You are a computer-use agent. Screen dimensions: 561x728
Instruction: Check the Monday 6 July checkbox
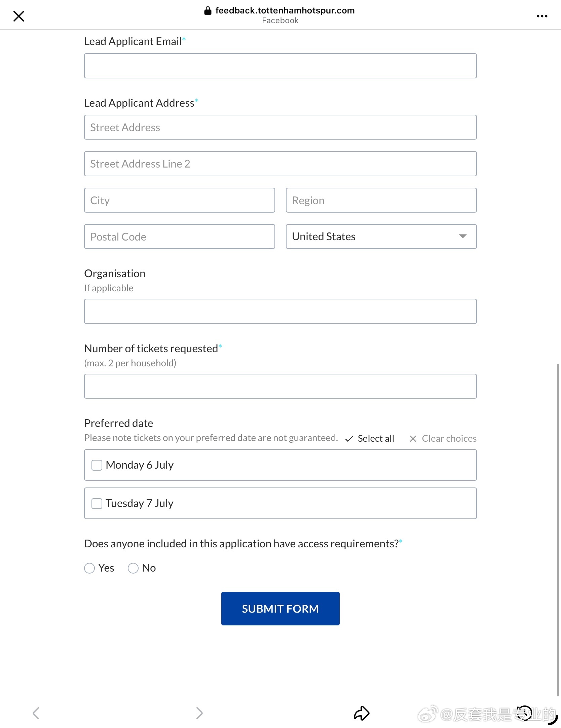tap(97, 465)
